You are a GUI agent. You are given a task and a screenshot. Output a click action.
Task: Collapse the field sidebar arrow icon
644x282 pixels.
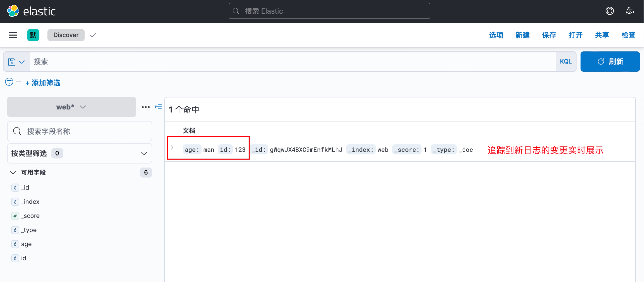158,107
